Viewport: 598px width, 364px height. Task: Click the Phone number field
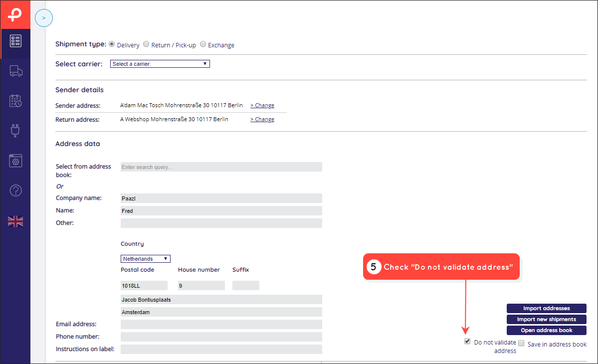[x=221, y=337]
